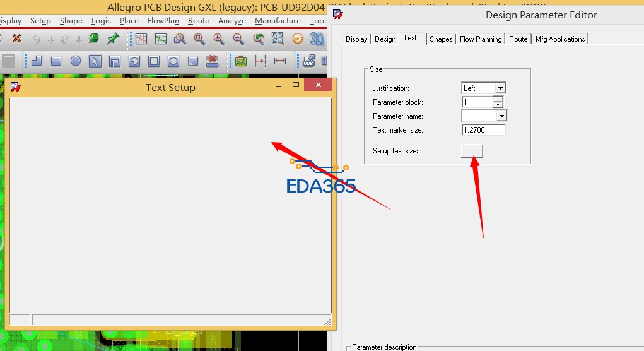The image size is (644, 351).
Task: Click the Text Setup title bar icon
Action: click(x=16, y=87)
